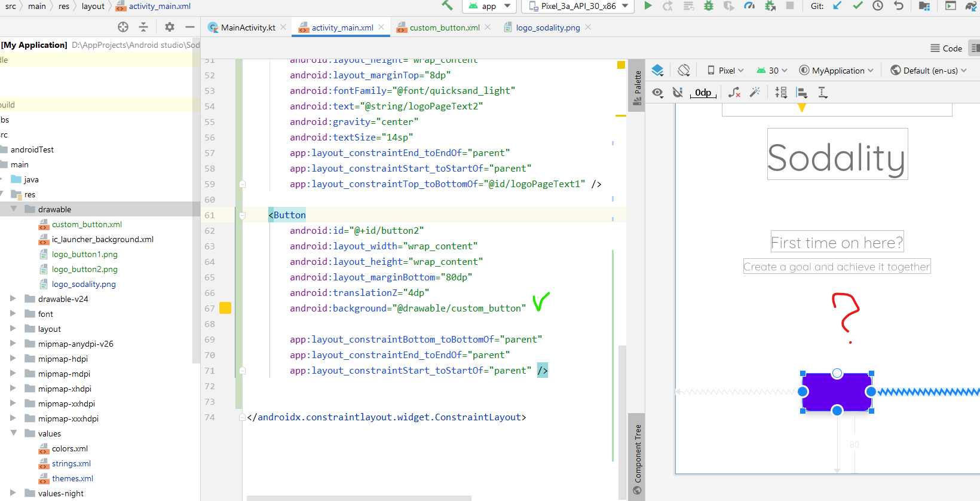The width and height of the screenshot is (980, 501).
Task: Click the Sync Project with Gradle elephant icon
Action: [x=971, y=6]
